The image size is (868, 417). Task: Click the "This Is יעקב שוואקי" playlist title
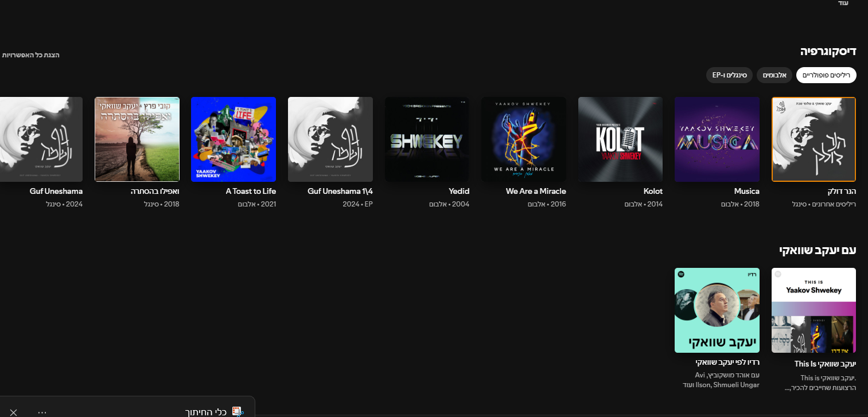coord(826,364)
